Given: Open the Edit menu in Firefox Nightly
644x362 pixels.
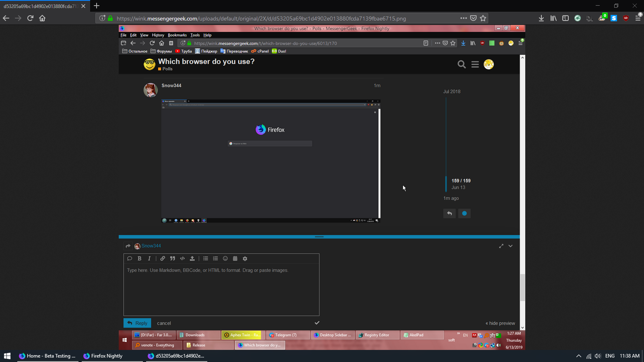Looking at the screenshot, I should coord(133,35).
